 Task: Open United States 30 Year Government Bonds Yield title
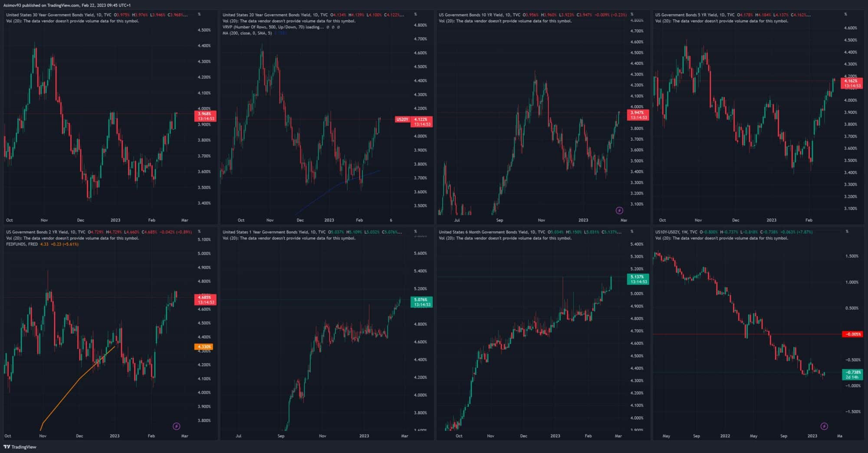coord(50,15)
